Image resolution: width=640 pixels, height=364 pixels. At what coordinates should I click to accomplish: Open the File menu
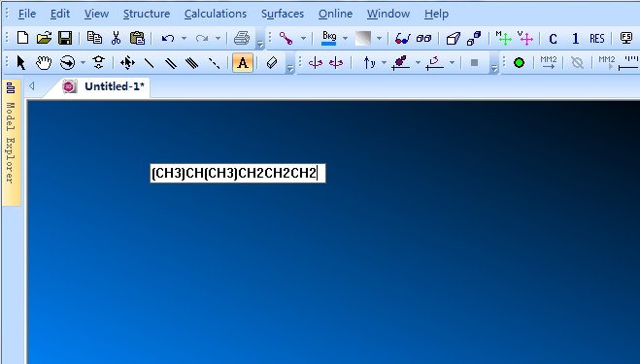tap(27, 14)
